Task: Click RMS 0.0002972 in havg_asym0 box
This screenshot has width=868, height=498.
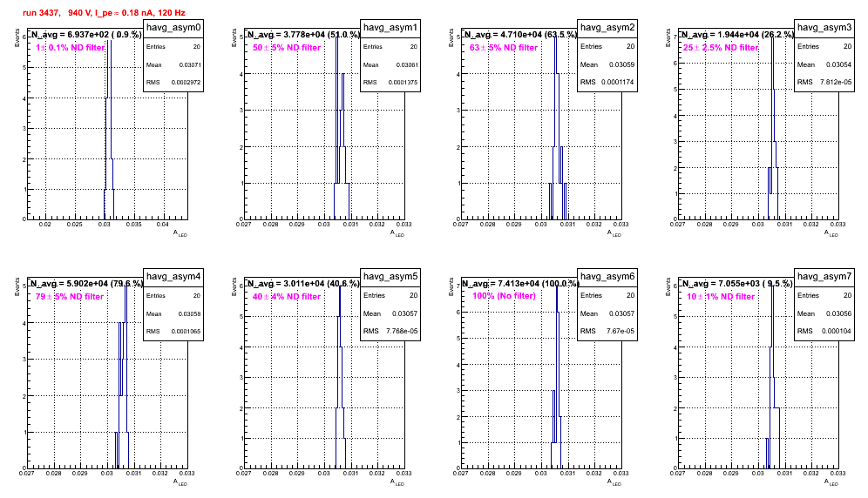Action: [173, 82]
